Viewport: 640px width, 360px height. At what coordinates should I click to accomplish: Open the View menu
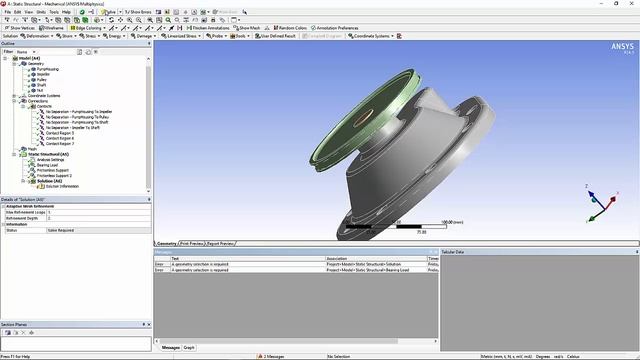pyautogui.click(x=29, y=12)
